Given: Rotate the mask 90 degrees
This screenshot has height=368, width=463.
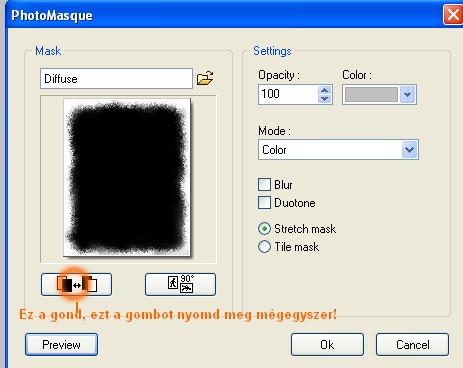Looking at the screenshot, I should click(180, 284).
